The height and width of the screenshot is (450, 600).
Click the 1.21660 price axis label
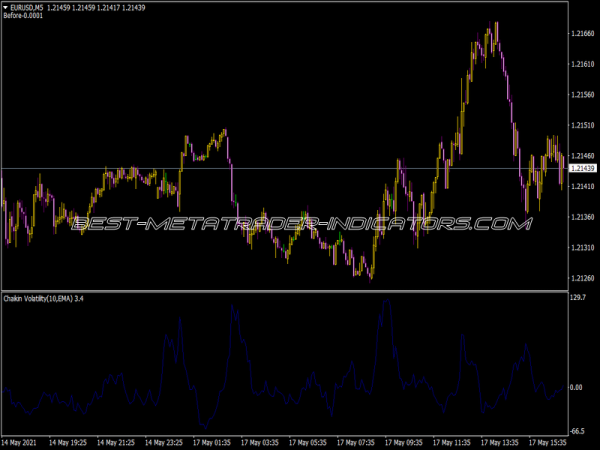582,35
